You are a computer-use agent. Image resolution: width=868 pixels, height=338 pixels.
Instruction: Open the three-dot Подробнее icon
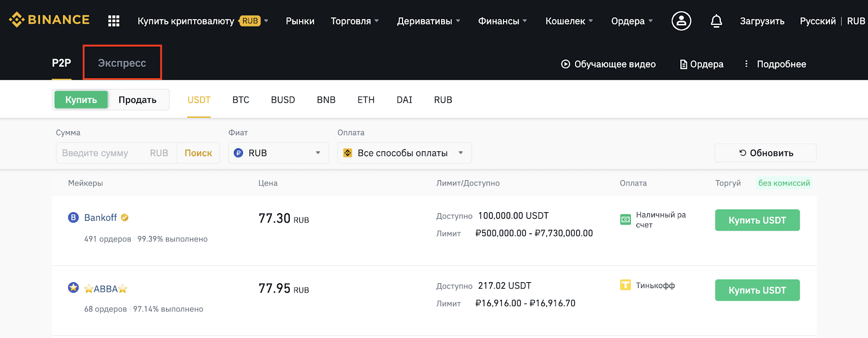(746, 63)
